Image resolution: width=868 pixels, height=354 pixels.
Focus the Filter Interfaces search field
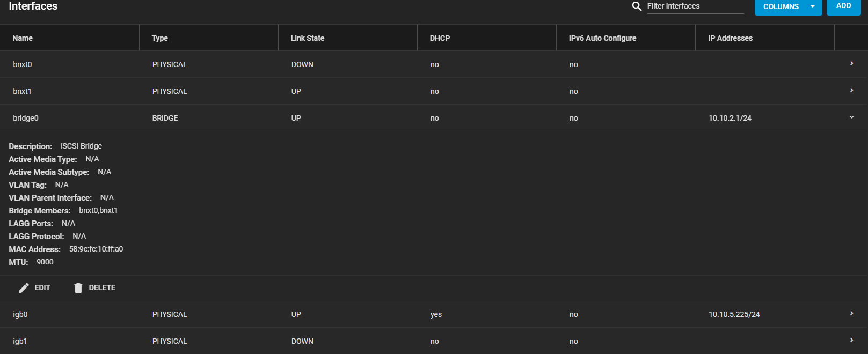(695, 6)
